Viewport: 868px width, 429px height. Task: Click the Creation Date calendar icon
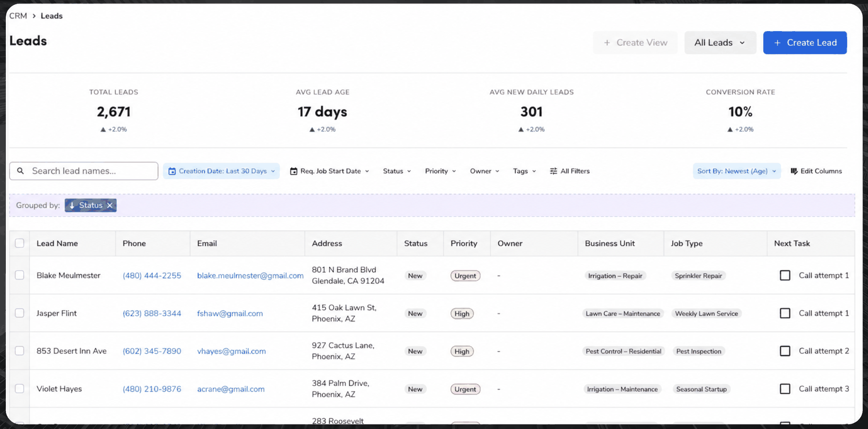pos(172,171)
